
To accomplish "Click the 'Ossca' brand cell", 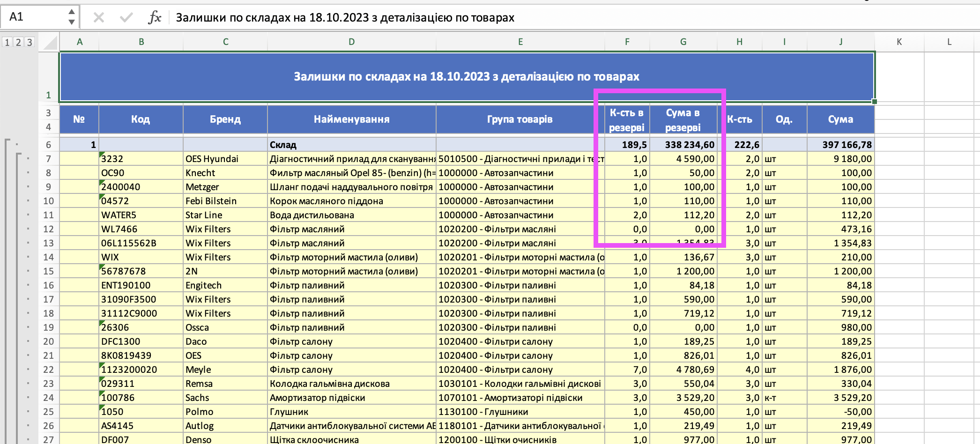I will [225, 327].
